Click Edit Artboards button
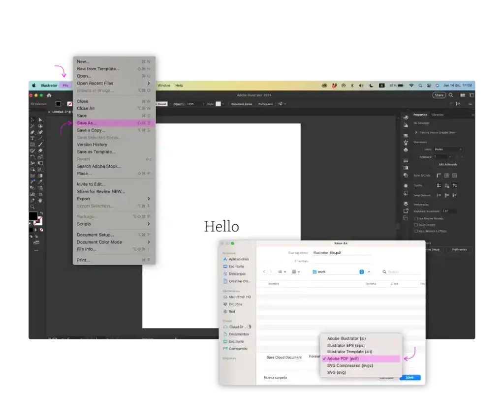504x420 pixels. (x=448, y=164)
